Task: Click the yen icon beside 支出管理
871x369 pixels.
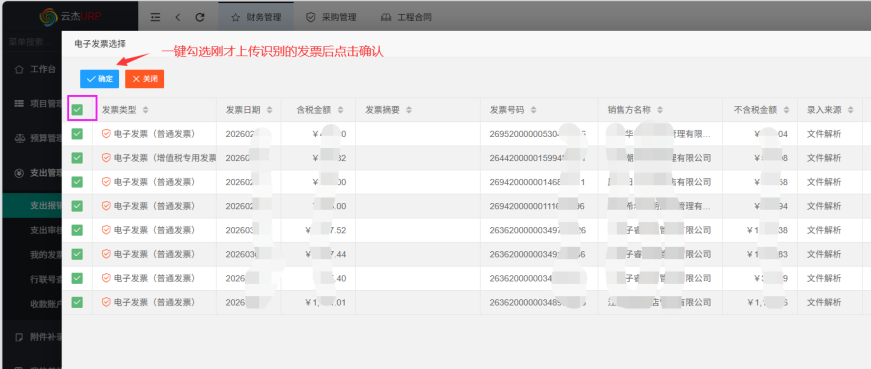Action: pyautogui.click(x=19, y=173)
